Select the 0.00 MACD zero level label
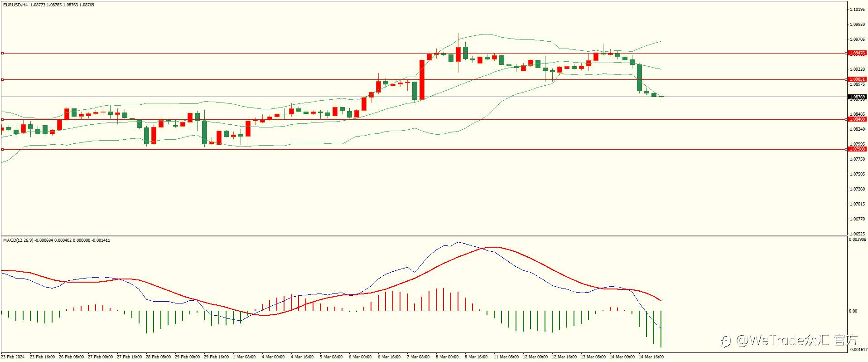 pos(853,311)
